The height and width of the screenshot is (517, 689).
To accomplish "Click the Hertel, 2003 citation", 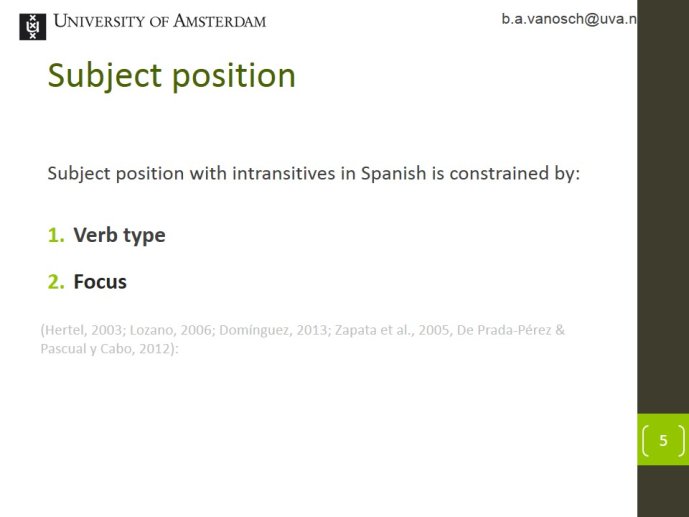I will [83, 330].
